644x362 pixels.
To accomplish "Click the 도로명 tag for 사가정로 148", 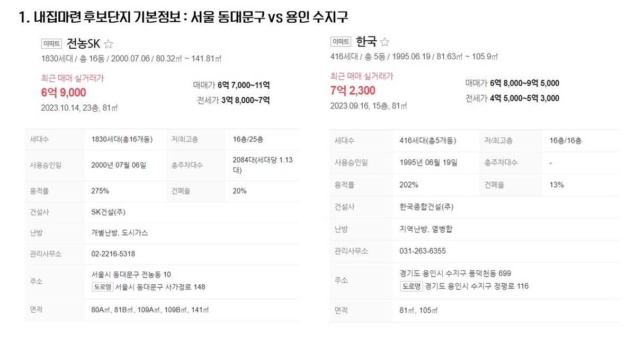I will point(102,287).
